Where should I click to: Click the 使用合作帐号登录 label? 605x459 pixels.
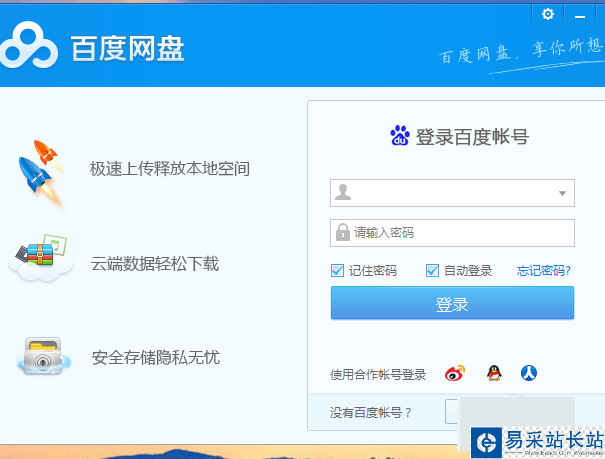pyautogui.click(x=378, y=375)
